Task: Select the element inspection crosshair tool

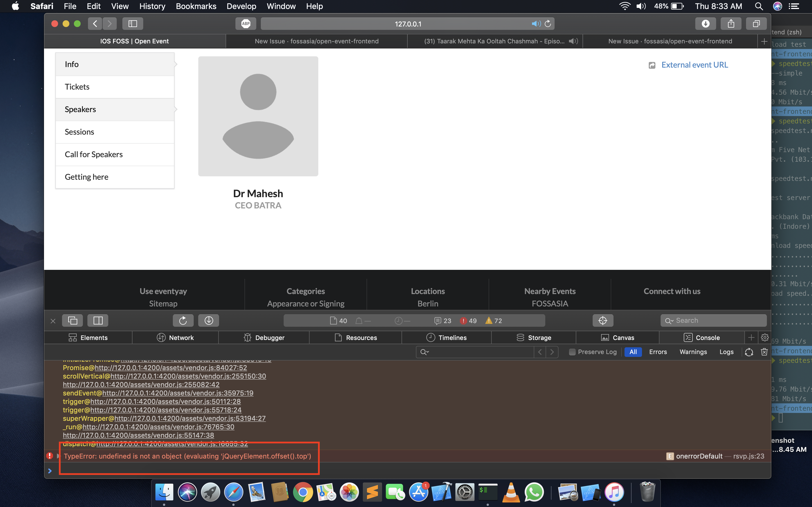Action: (603, 320)
